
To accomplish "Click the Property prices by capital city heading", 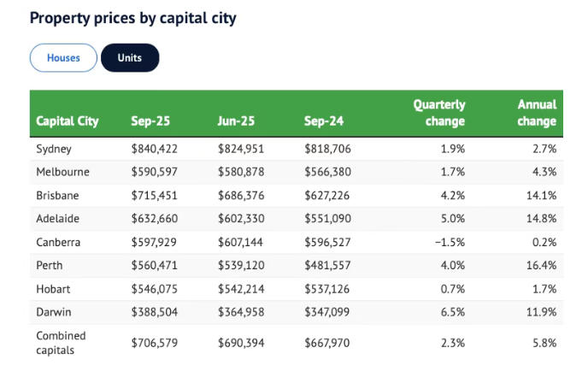I will tap(133, 17).
